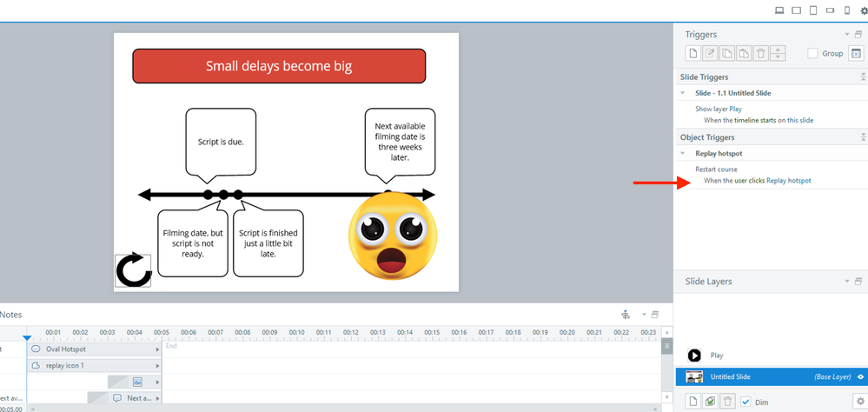Undock the timeline panel
The image size is (868, 412).
pos(655,315)
